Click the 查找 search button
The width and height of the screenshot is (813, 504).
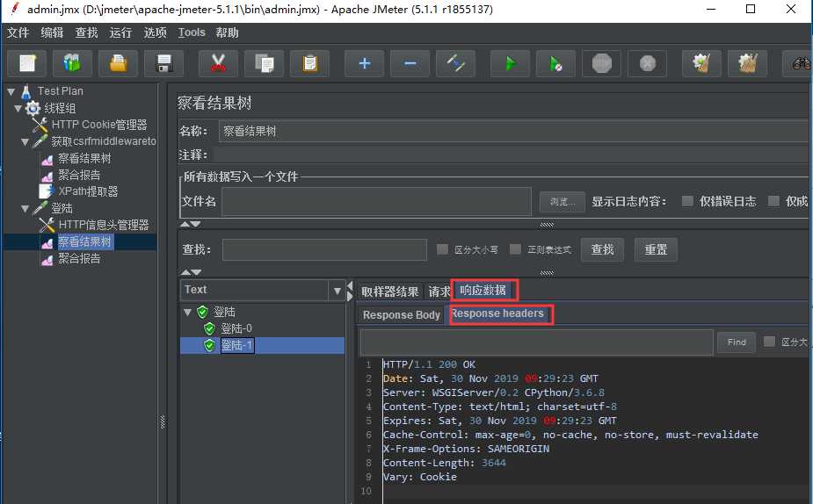[602, 249]
